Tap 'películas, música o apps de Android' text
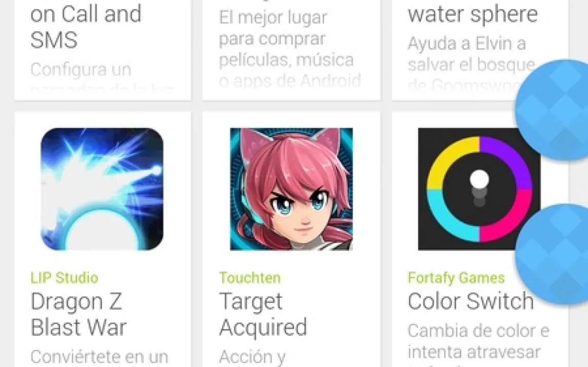 (x=289, y=70)
